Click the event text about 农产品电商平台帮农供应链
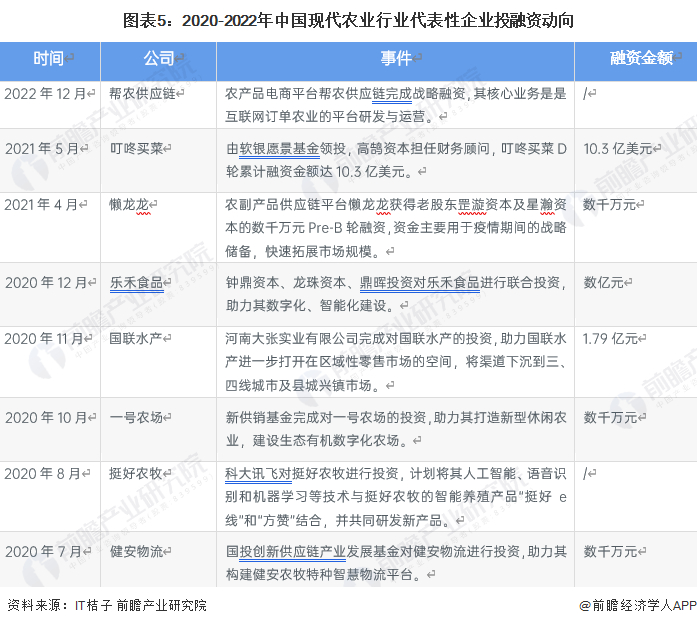Screen dimensions: 697x626 click(396, 105)
